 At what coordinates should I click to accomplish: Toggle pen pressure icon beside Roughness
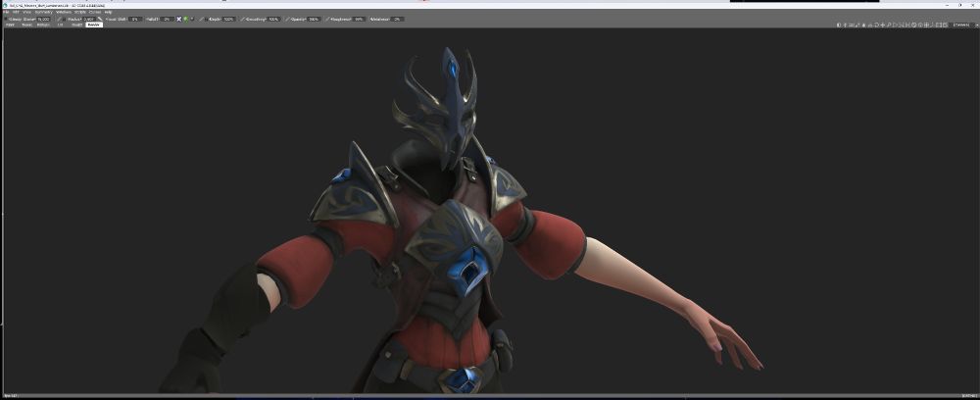[x=327, y=19]
